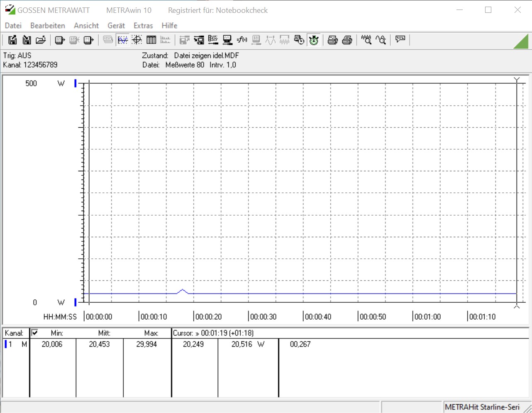Click the speech bubble comment icon
The height and width of the screenshot is (413, 532).
point(400,39)
